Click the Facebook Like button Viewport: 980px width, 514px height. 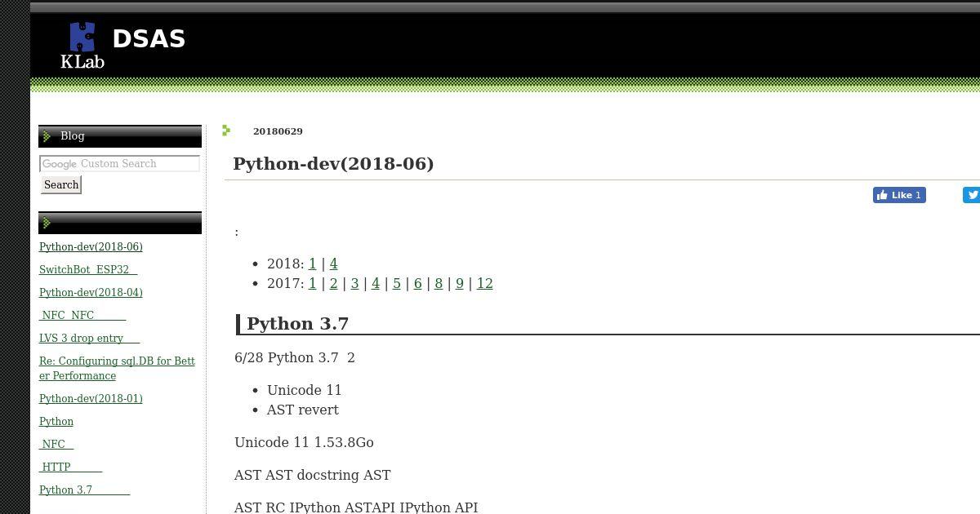tap(899, 195)
